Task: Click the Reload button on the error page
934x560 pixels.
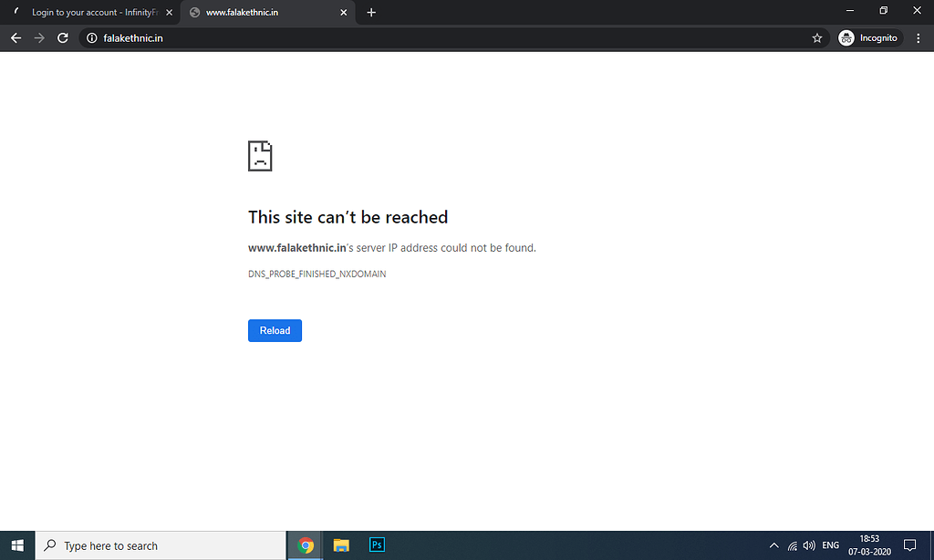Action: point(275,330)
